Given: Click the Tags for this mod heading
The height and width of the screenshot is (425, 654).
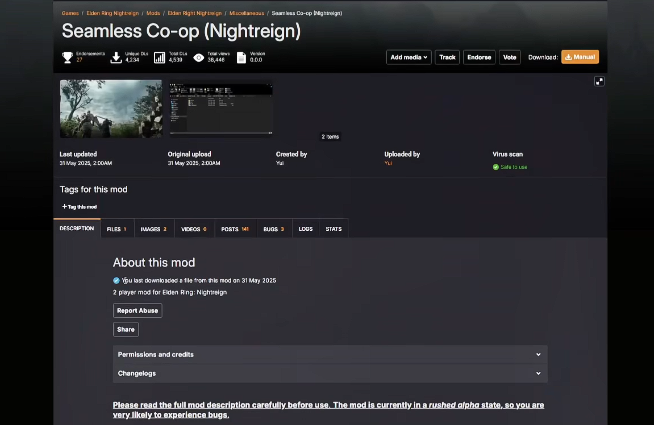Looking at the screenshot, I should [x=93, y=189].
